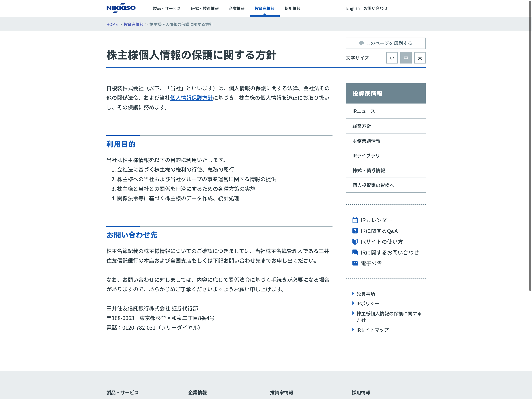Expand the 企業情報 top navigation menu
The image size is (532, 399).
[236, 8]
